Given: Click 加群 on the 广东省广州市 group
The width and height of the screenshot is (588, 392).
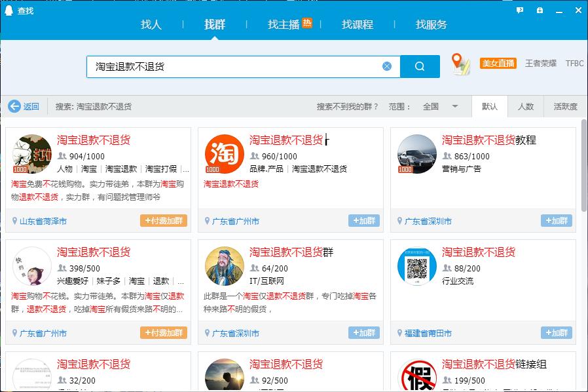Looking at the screenshot, I should (x=363, y=221).
